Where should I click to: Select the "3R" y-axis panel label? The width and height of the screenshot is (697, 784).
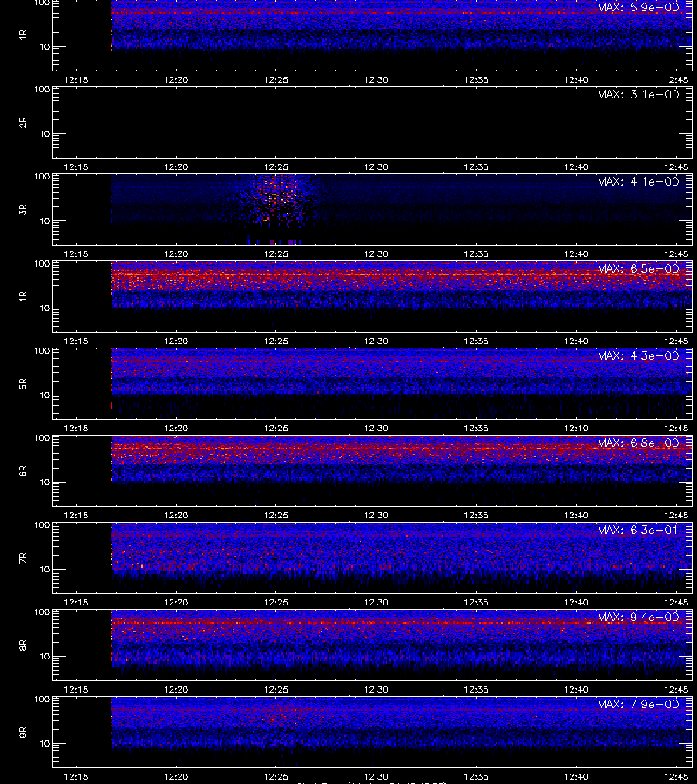pos(23,209)
